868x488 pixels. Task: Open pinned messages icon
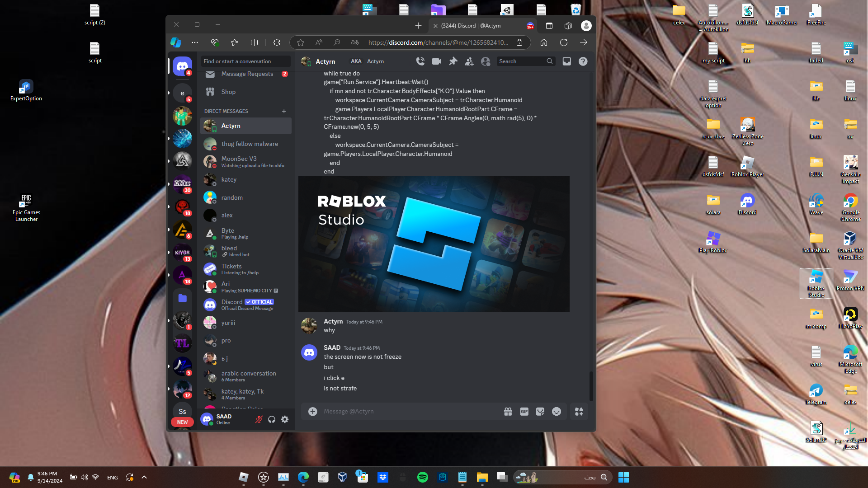click(453, 61)
